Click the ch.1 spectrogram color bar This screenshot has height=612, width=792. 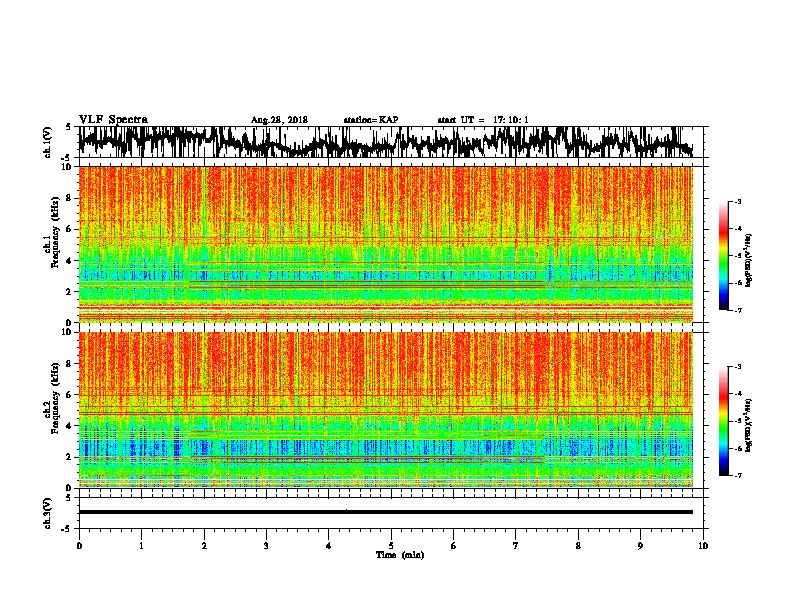723,256
